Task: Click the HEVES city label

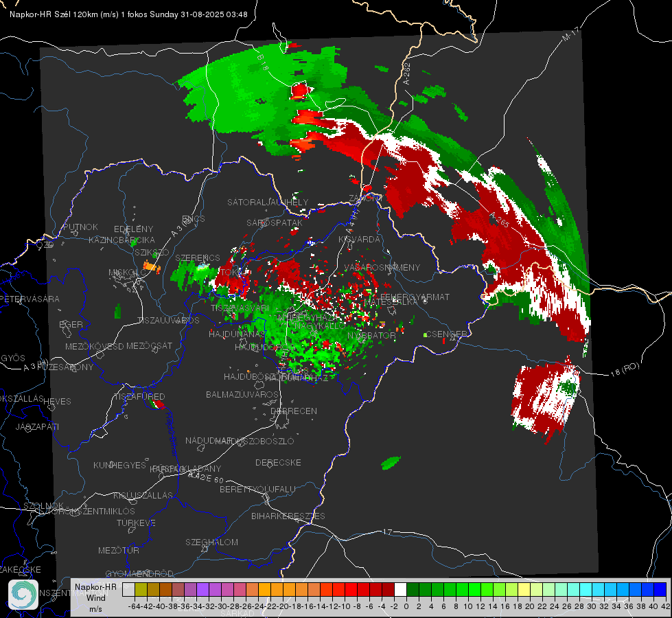Action: coord(57,402)
